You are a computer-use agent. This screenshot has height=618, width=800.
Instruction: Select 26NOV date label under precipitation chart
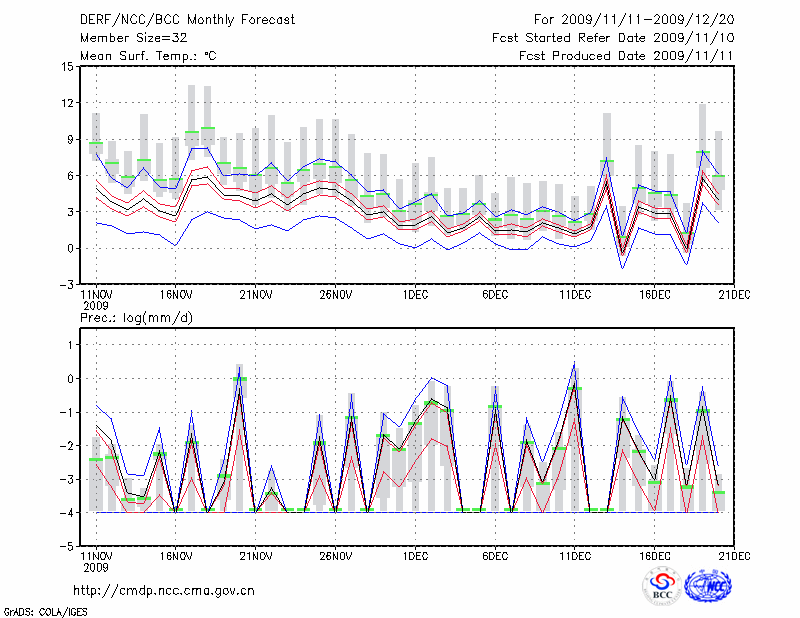click(335, 555)
